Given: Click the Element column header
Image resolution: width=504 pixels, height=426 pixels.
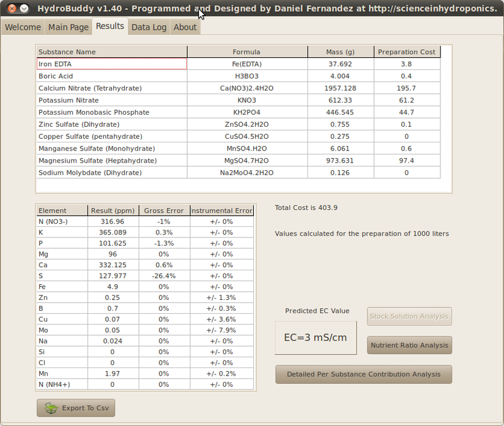Looking at the screenshot, I should pos(62,210).
